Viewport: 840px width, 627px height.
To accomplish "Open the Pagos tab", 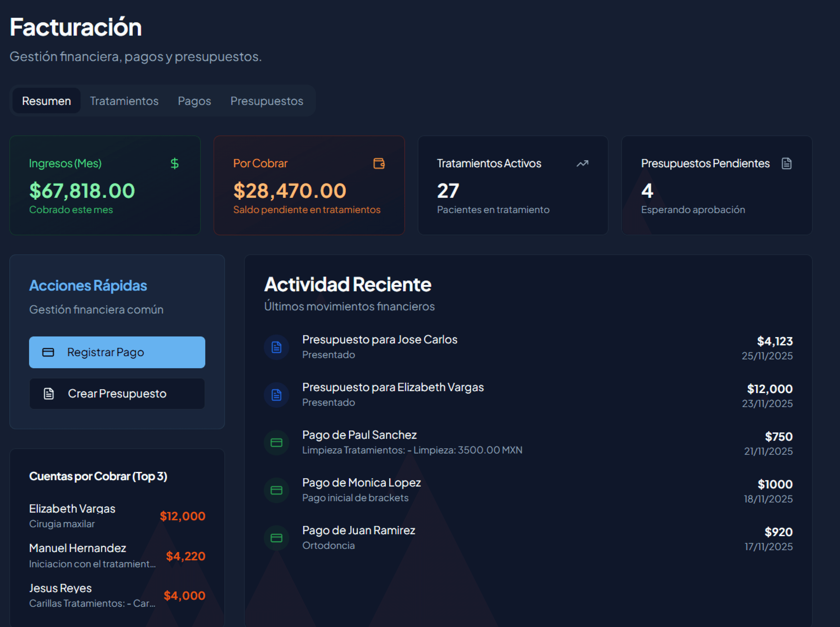I will click(x=194, y=101).
